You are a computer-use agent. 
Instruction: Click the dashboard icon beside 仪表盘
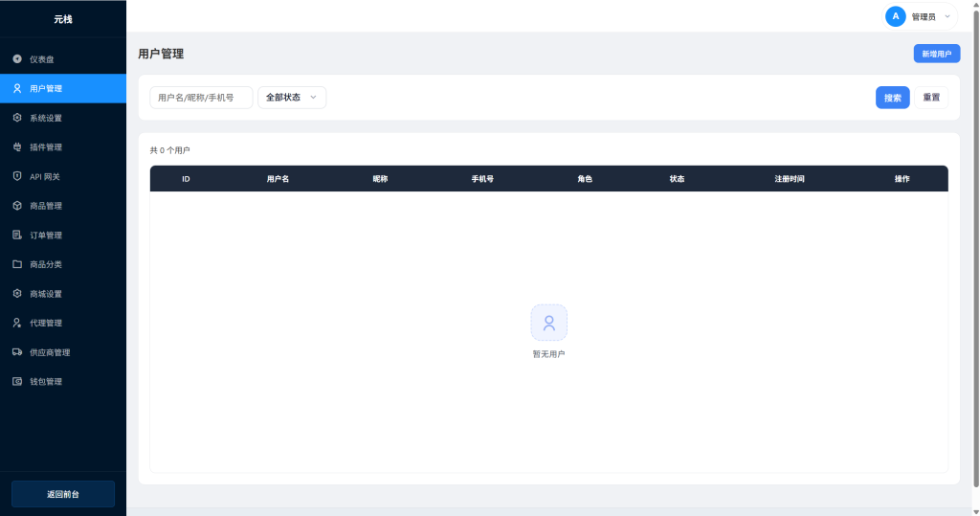tap(17, 59)
